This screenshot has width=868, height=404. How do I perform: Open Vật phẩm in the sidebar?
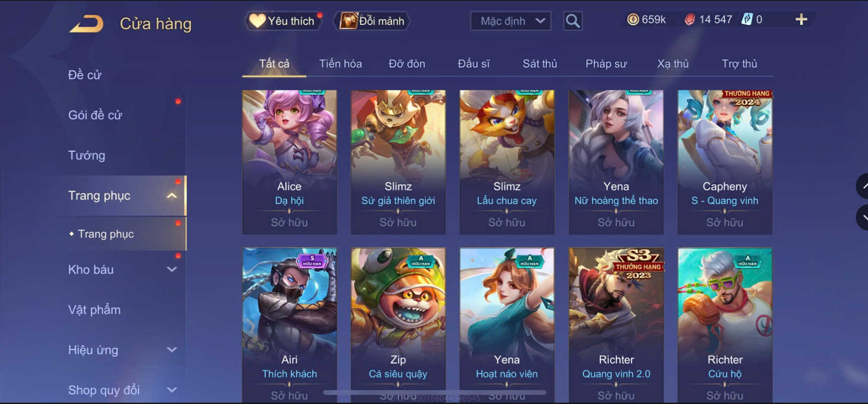[x=94, y=309]
